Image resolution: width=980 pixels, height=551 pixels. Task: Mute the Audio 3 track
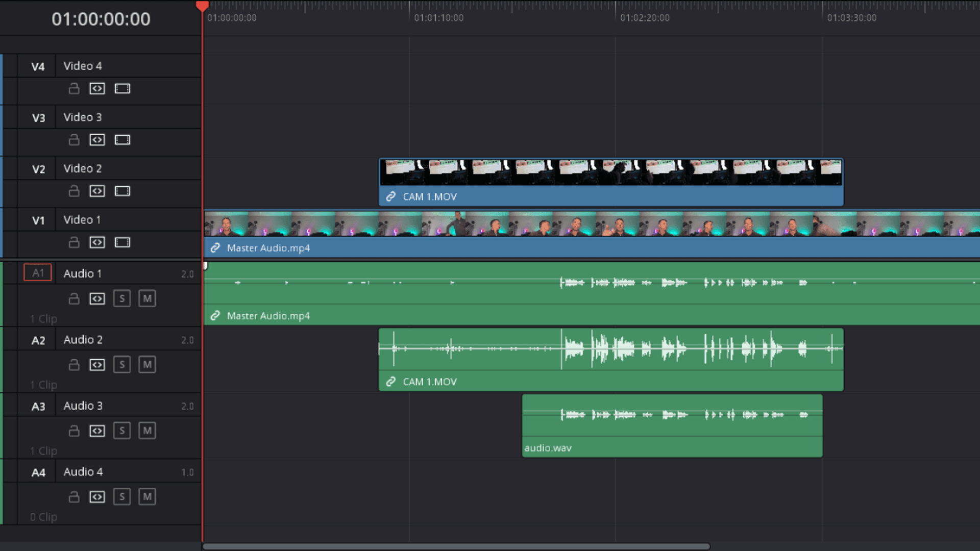tap(147, 431)
